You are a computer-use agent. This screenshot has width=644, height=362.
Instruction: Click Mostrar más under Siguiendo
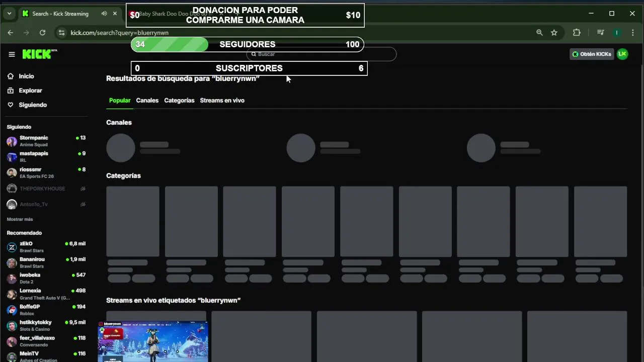(x=20, y=219)
